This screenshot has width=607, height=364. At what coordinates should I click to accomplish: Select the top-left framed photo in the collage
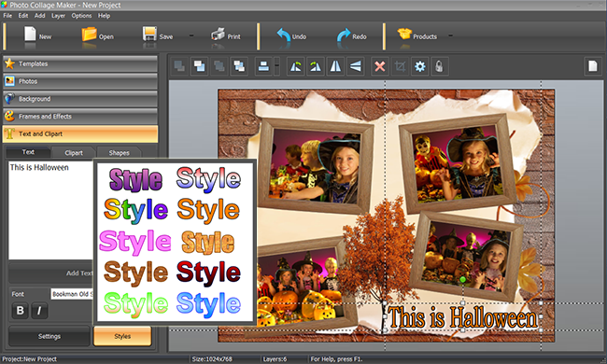pyautogui.click(x=315, y=166)
